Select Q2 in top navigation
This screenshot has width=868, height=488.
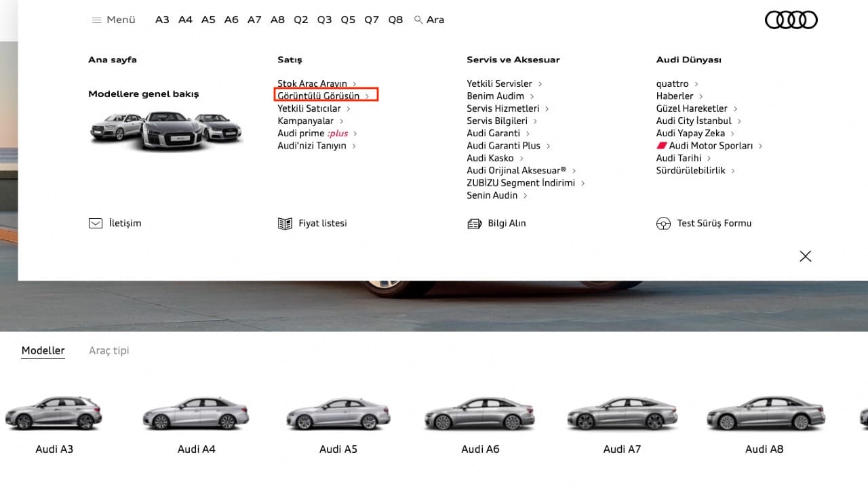[301, 20]
